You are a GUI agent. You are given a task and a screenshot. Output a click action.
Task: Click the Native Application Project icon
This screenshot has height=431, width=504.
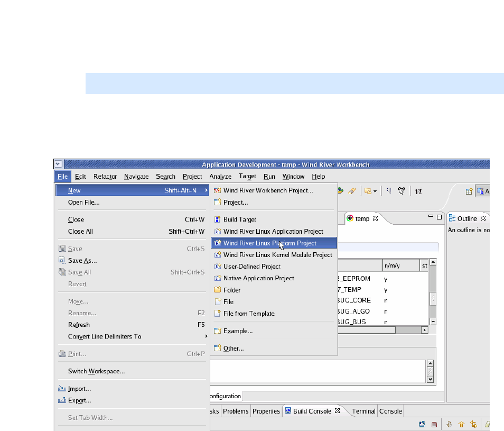click(218, 278)
